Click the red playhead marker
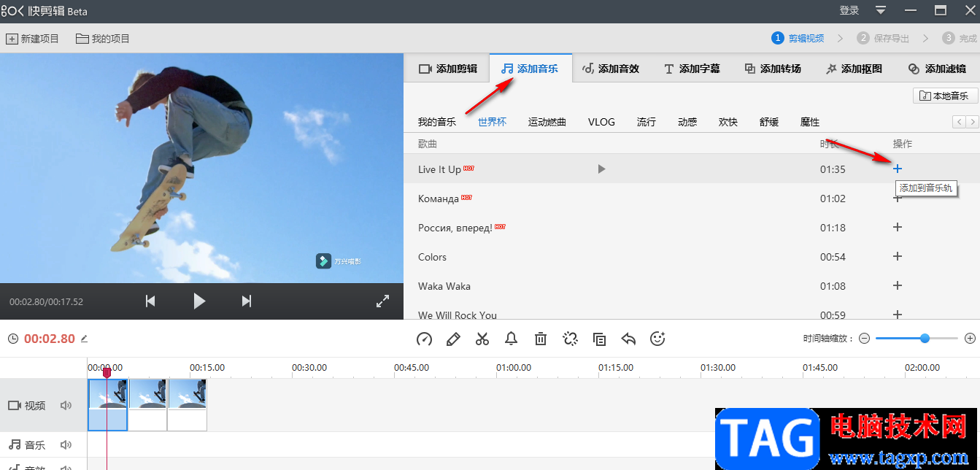 click(x=107, y=373)
